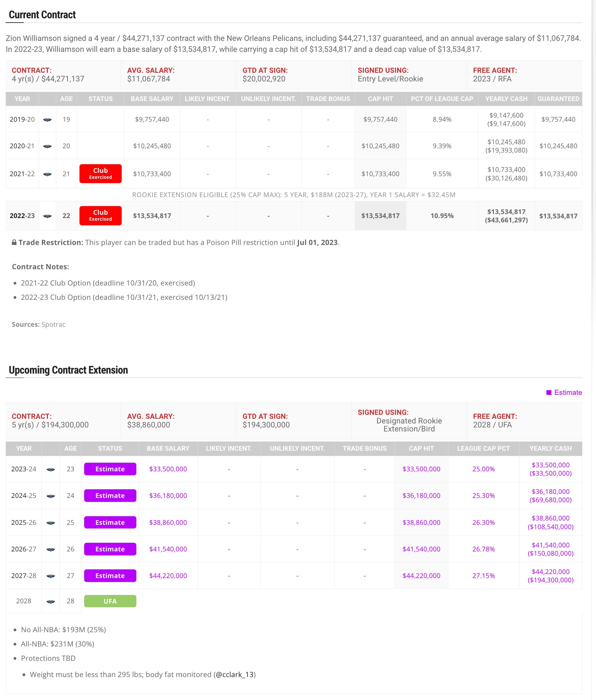Select the Current Contract section heading
The image size is (596, 700).
point(42,15)
